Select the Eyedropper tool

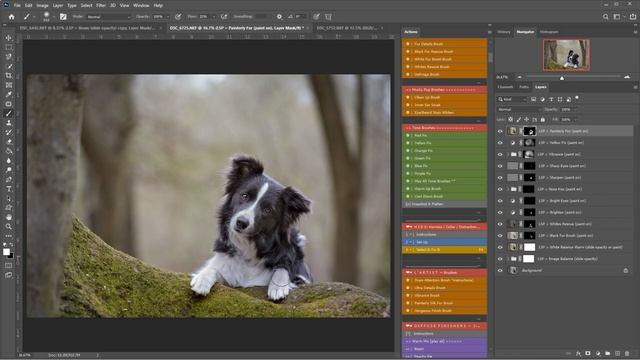pyautogui.click(x=9, y=94)
